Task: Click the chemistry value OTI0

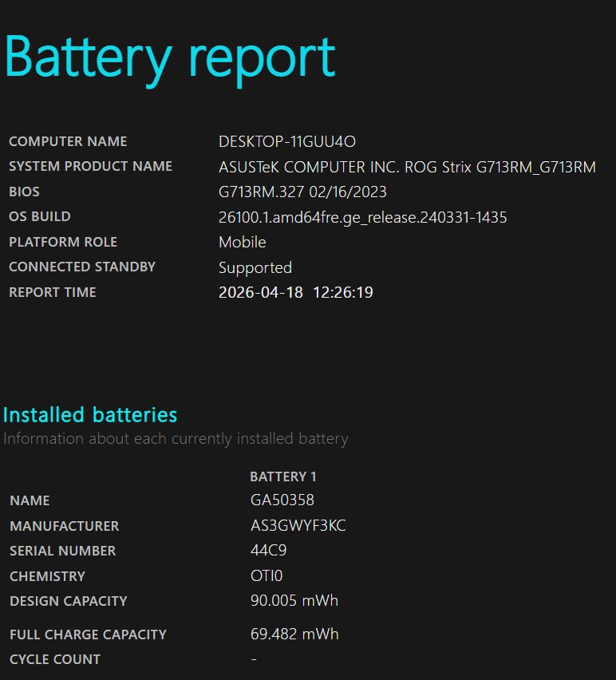Action: point(266,576)
